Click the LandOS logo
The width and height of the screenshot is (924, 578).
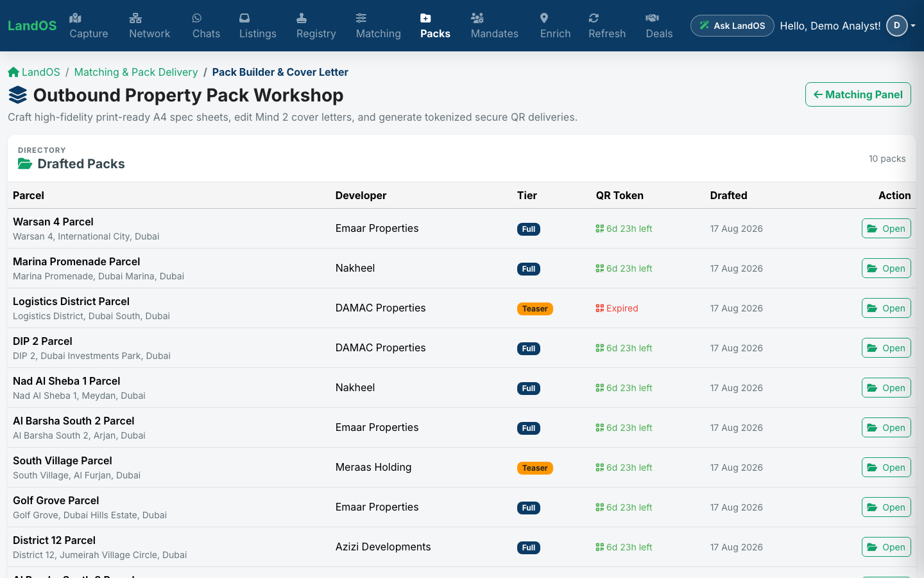(x=32, y=26)
